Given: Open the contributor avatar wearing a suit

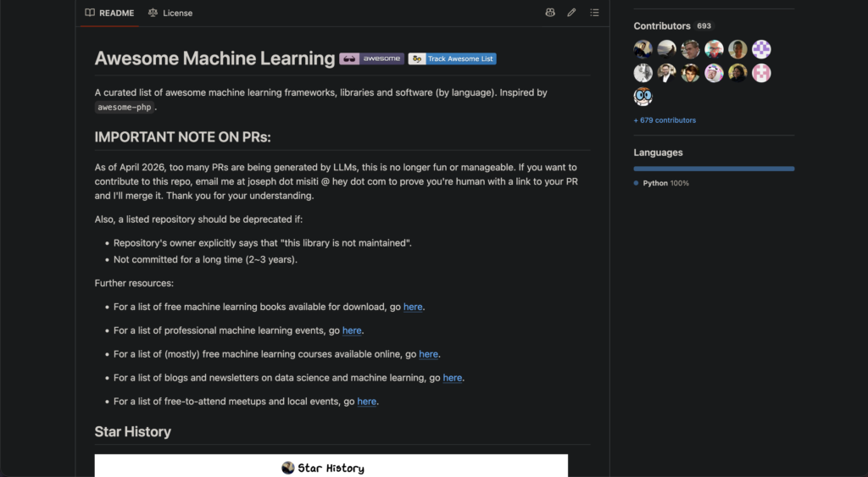Looking at the screenshot, I should pyautogui.click(x=666, y=73).
